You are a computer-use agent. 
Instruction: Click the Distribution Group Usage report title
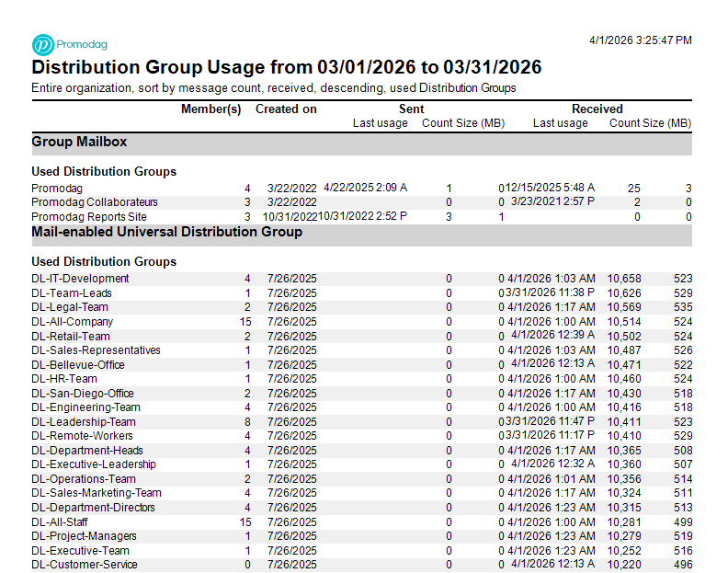pos(286,67)
